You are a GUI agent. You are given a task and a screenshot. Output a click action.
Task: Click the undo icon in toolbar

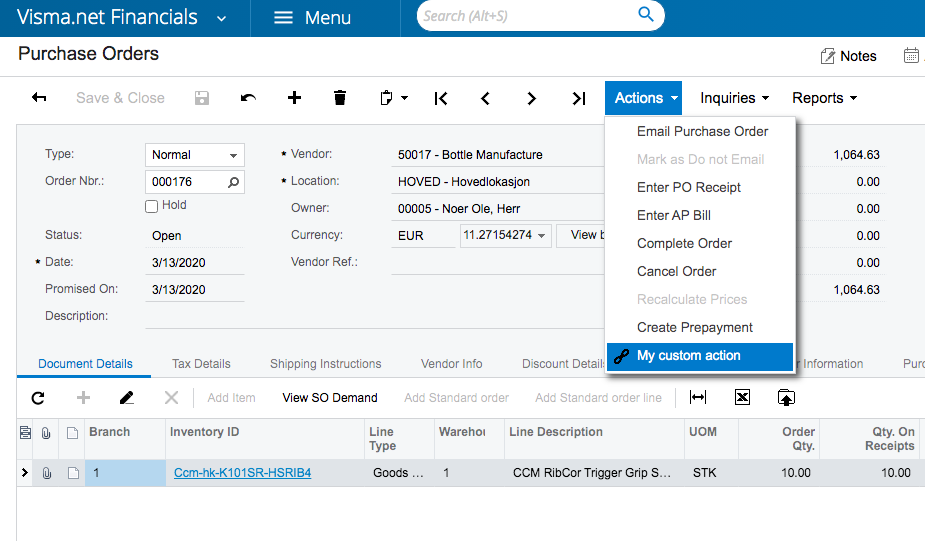click(x=248, y=98)
